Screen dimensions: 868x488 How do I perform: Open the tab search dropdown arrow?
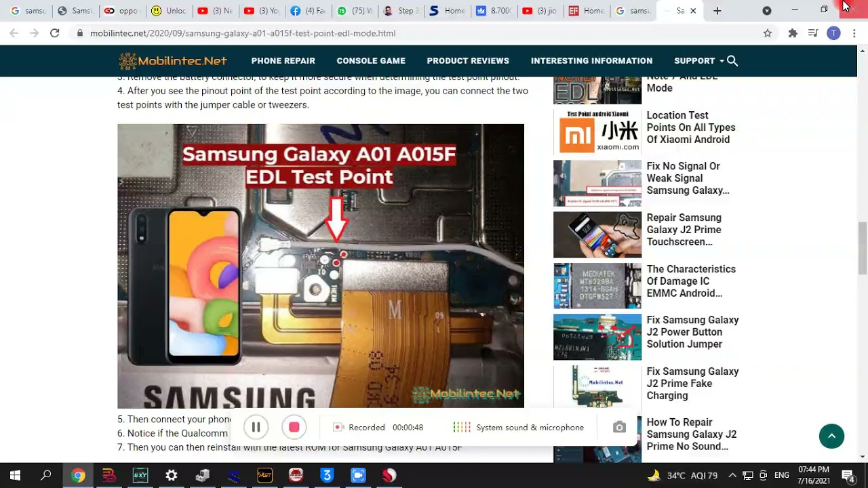click(766, 11)
